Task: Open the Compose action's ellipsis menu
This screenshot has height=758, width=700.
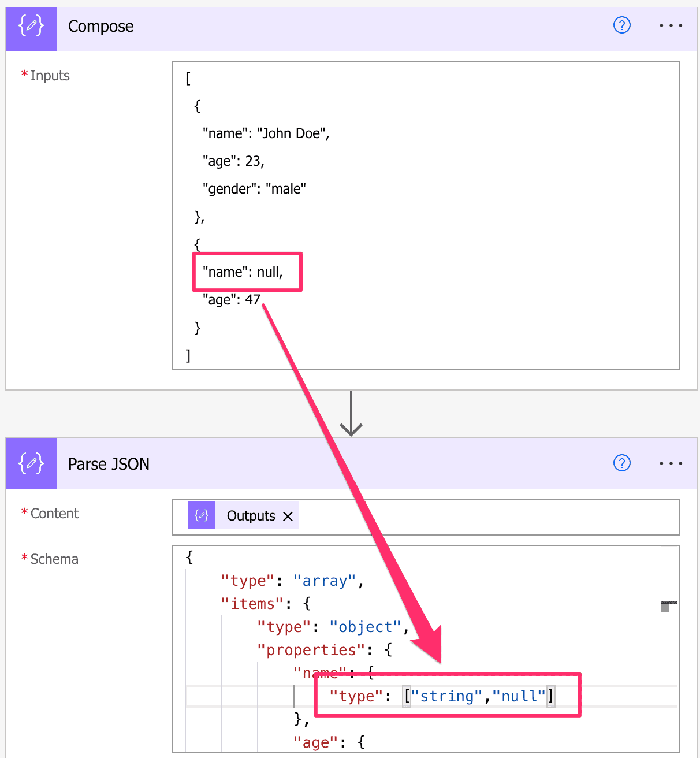Action: [670, 25]
